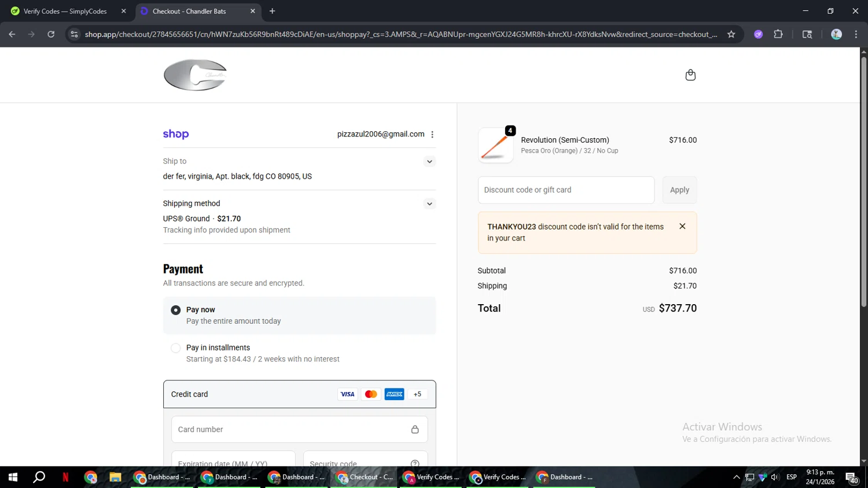868x488 pixels.
Task: Open the shopping bag cart icon
Action: point(690,75)
